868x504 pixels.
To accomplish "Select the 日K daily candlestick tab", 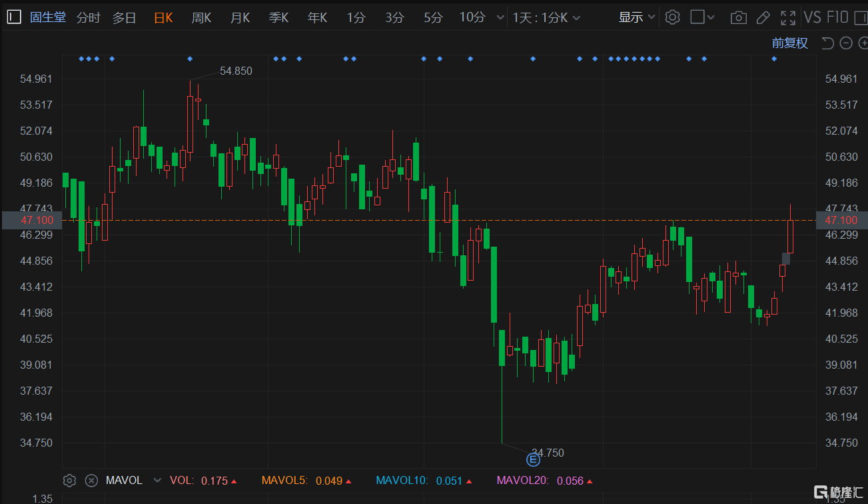I will click(163, 18).
